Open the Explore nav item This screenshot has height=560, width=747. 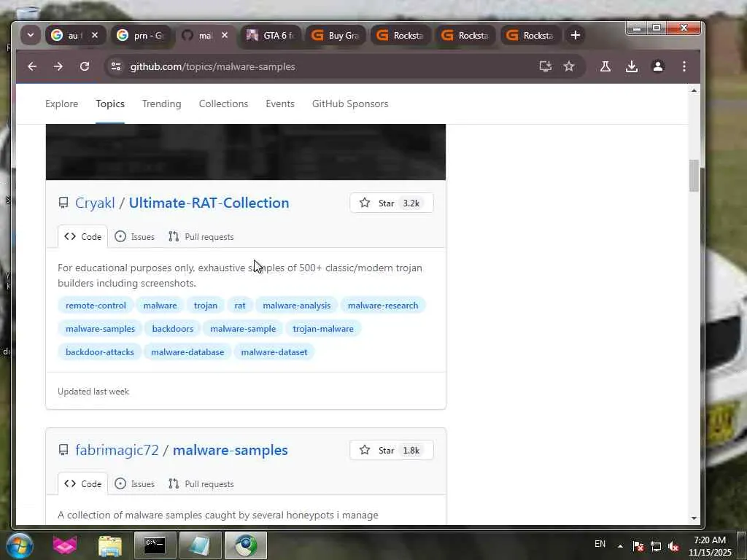point(61,104)
